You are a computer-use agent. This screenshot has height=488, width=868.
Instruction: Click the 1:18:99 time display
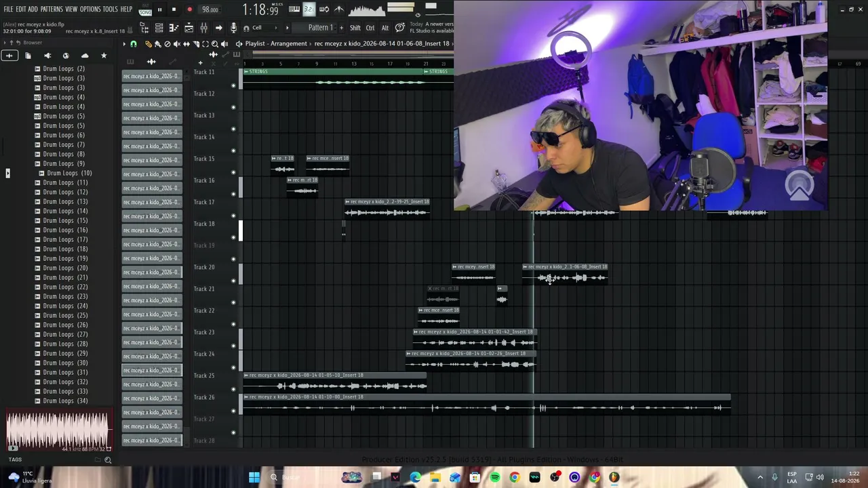pos(261,10)
